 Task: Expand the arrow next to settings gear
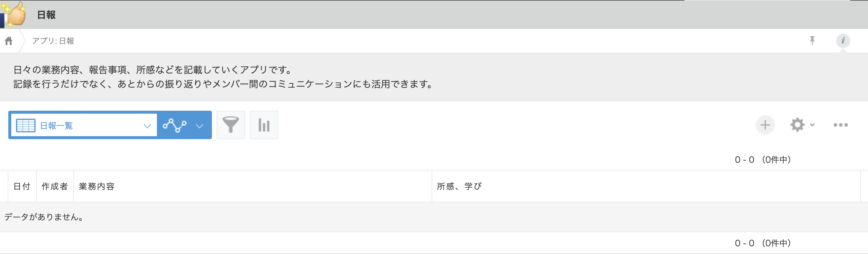point(812,125)
